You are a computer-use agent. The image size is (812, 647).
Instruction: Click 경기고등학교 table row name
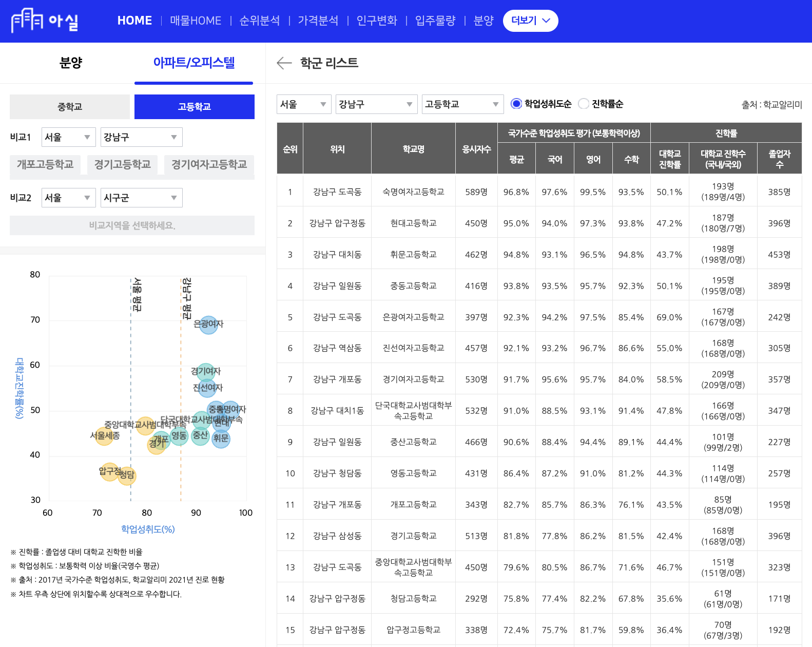point(413,536)
